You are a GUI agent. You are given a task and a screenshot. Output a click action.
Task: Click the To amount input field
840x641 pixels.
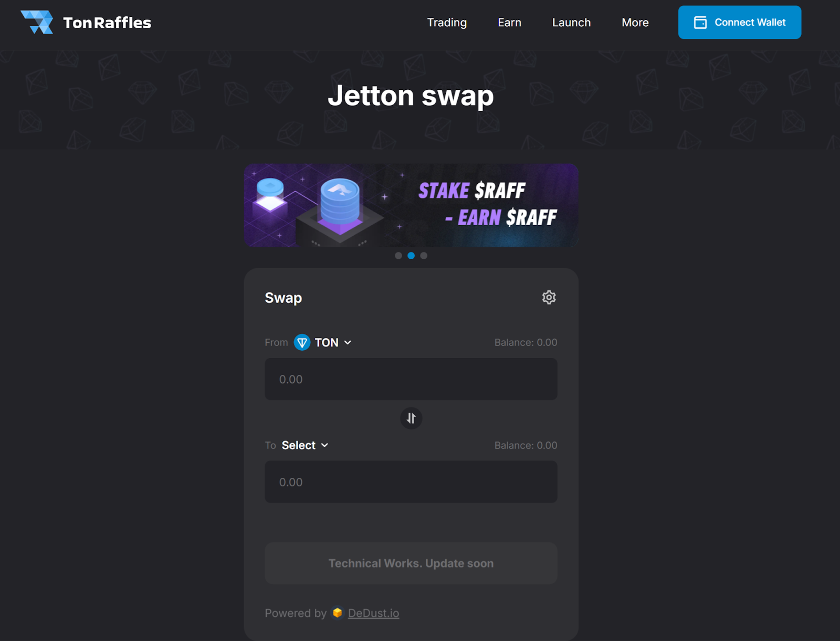[x=411, y=482]
